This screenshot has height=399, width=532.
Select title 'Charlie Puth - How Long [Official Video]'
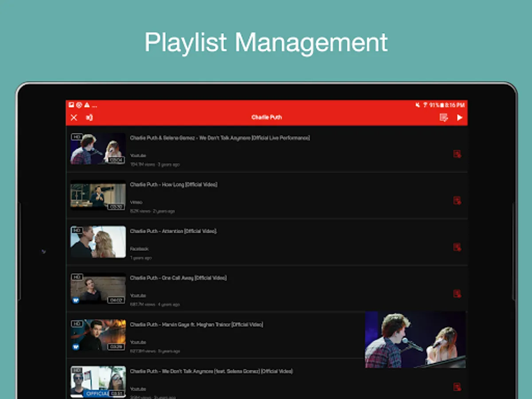(173, 184)
